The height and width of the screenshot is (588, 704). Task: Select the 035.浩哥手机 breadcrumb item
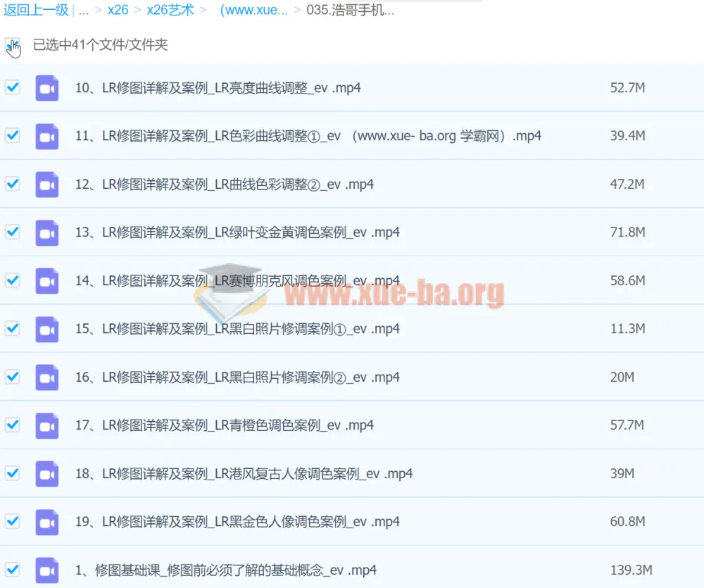(x=351, y=11)
